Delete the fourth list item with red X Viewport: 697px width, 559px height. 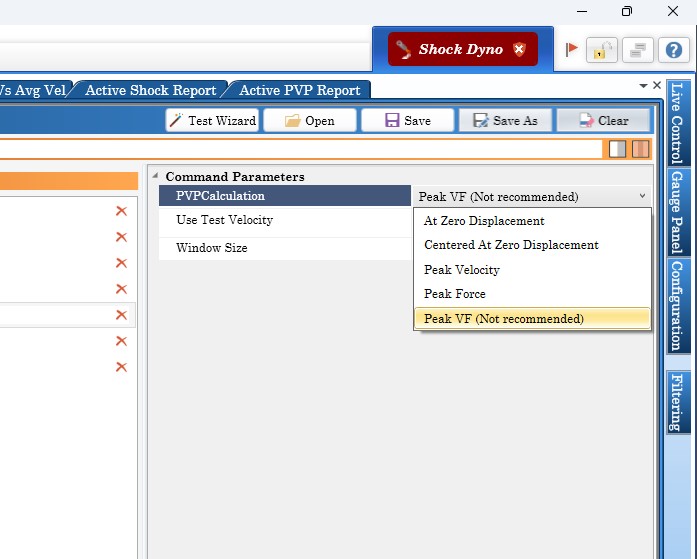(121, 289)
